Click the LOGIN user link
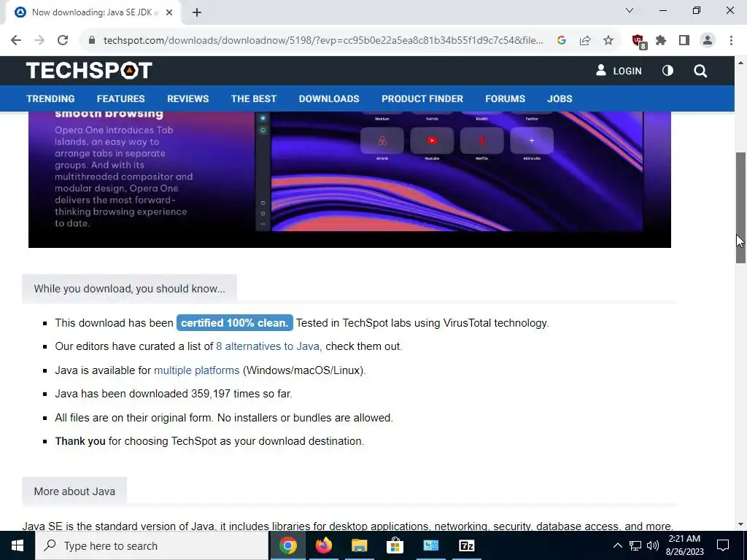This screenshot has width=747, height=560. click(x=619, y=71)
